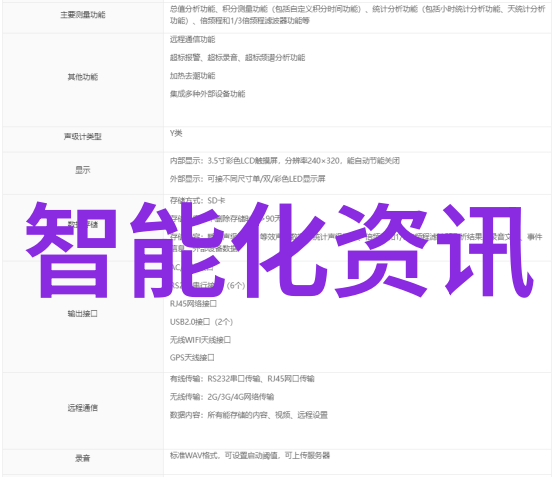Click the 主要测量功能 row label
The image size is (554, 477).
[83, 15]
